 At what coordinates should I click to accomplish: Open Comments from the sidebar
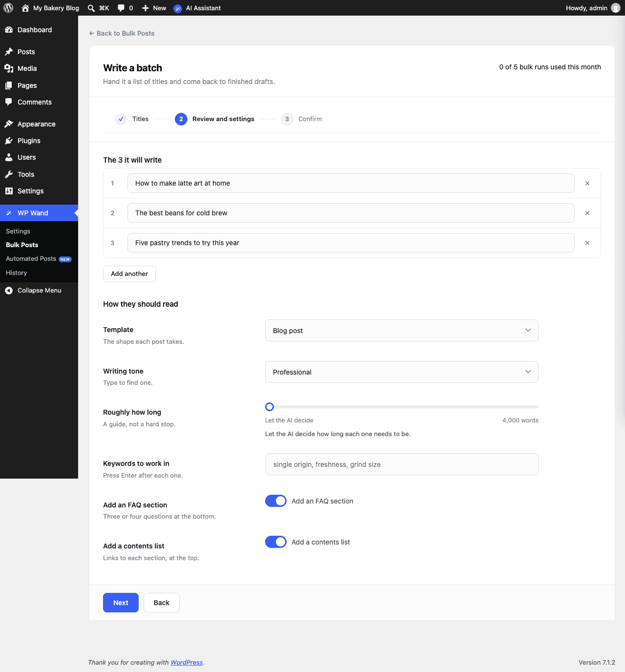pyautogui.click(x=39, y=102)
